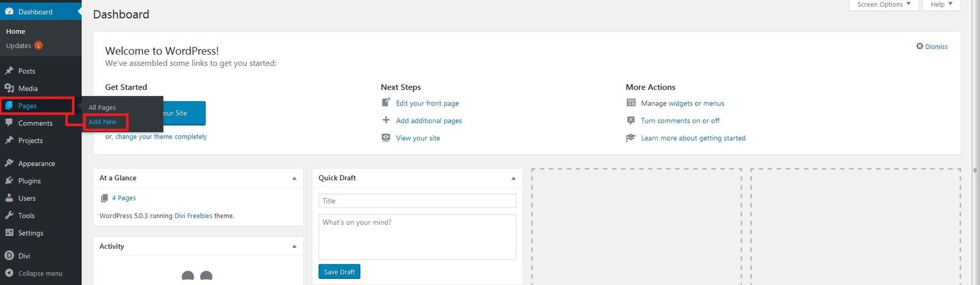Click the Projects pin icon
Viewport: 980px width, 285px height.
pos(9,140)
